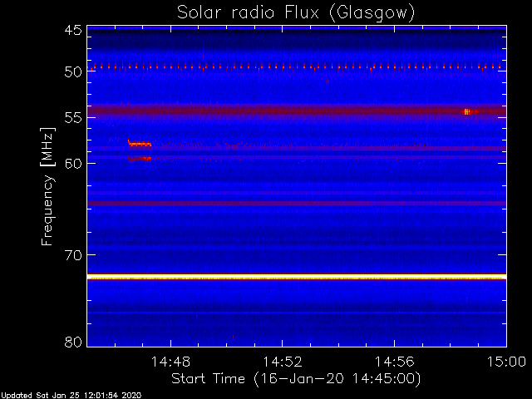Click the 70 frequency tick label
Viewport: 532px width, 399px height.
coord(73,255)
